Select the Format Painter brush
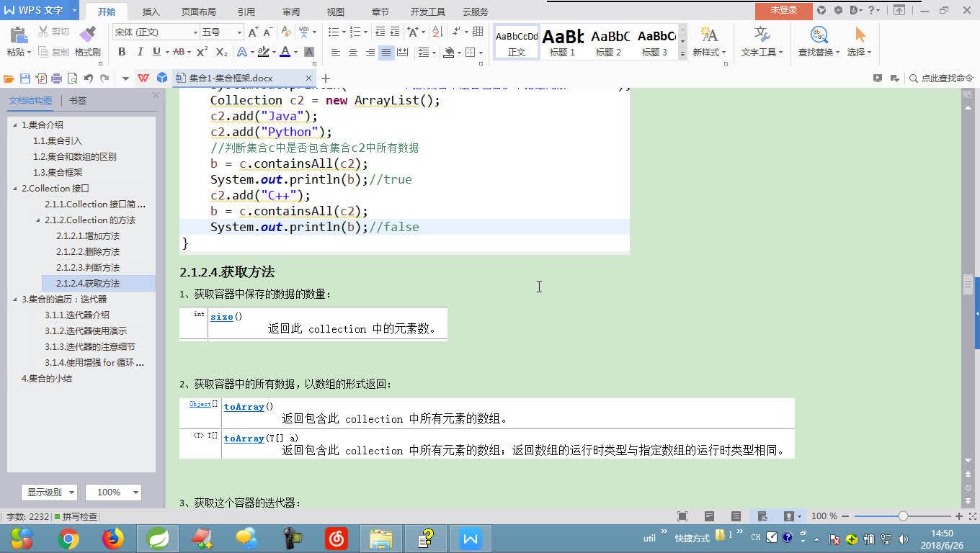The width and height of the screenshot is (980, 553). (x=87, y=34)
